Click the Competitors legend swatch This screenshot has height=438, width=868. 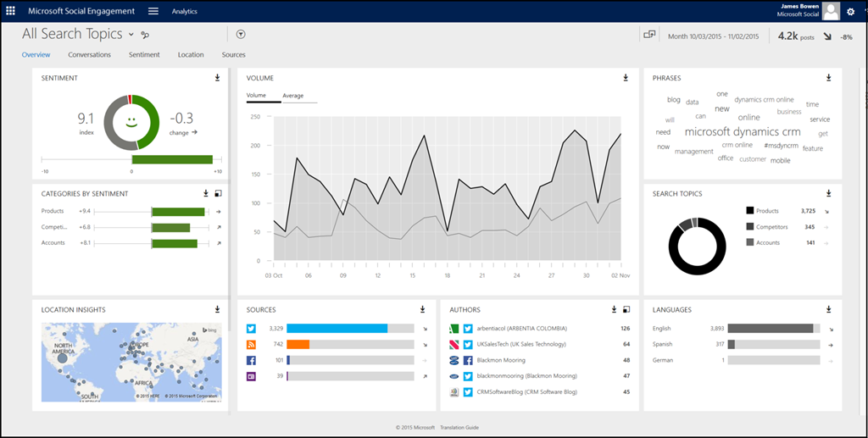pyautogui.click(x=750, y=227)
